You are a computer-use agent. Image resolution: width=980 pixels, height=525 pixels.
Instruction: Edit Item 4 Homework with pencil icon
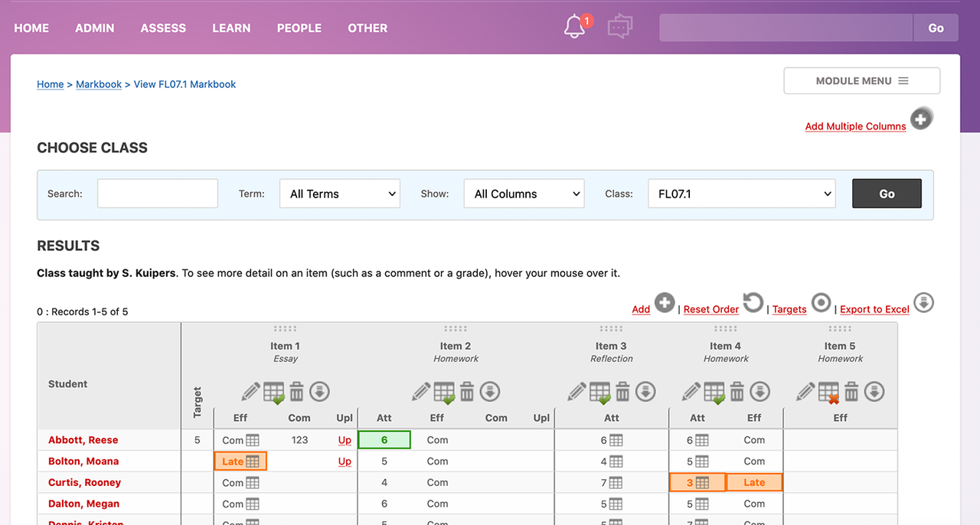click(691, 392)
